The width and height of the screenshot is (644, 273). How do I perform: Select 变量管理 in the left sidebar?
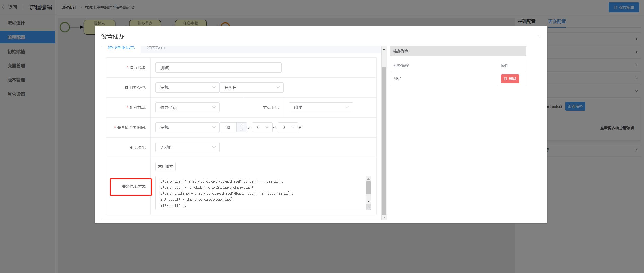click(x=16, y=66)
